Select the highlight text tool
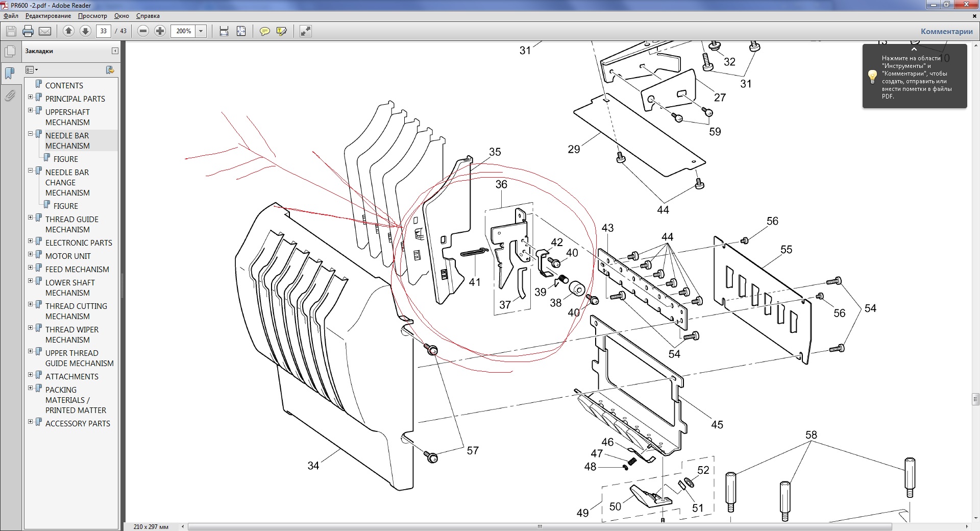 281,31
